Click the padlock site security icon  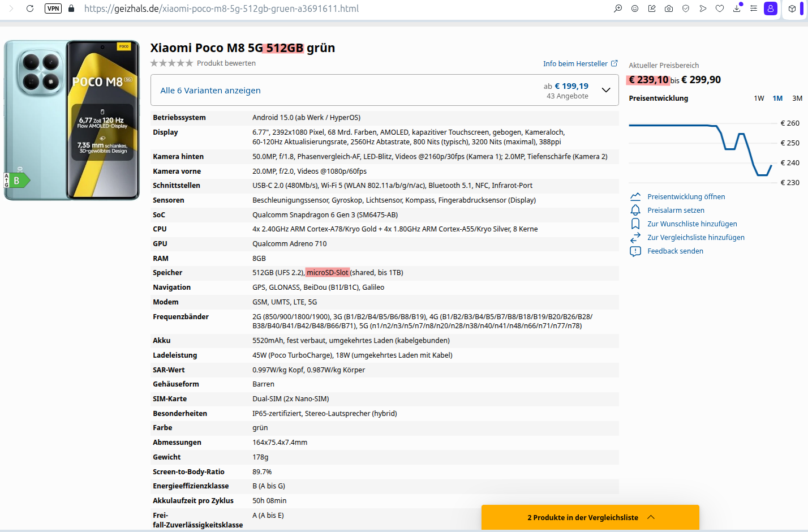[71, 8]
